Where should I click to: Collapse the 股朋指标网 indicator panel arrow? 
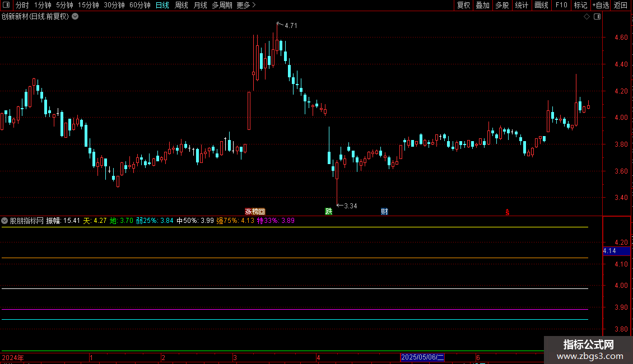point(4,221)
